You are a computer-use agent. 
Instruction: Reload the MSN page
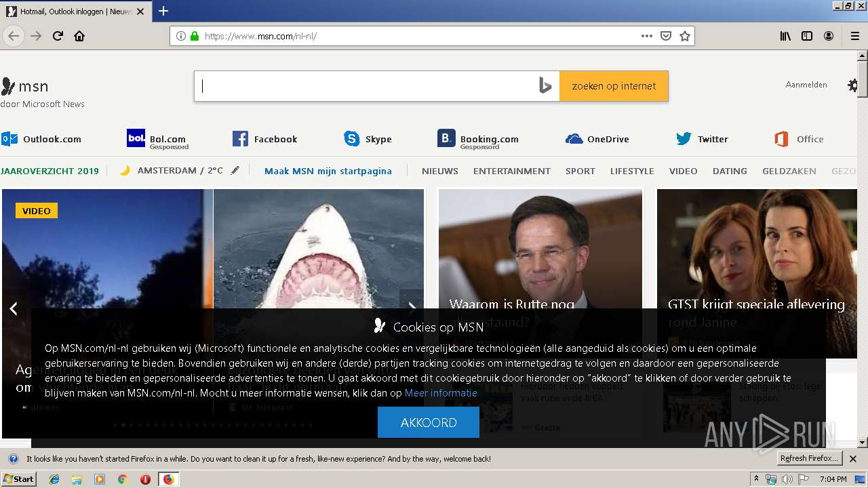(58, 36)
